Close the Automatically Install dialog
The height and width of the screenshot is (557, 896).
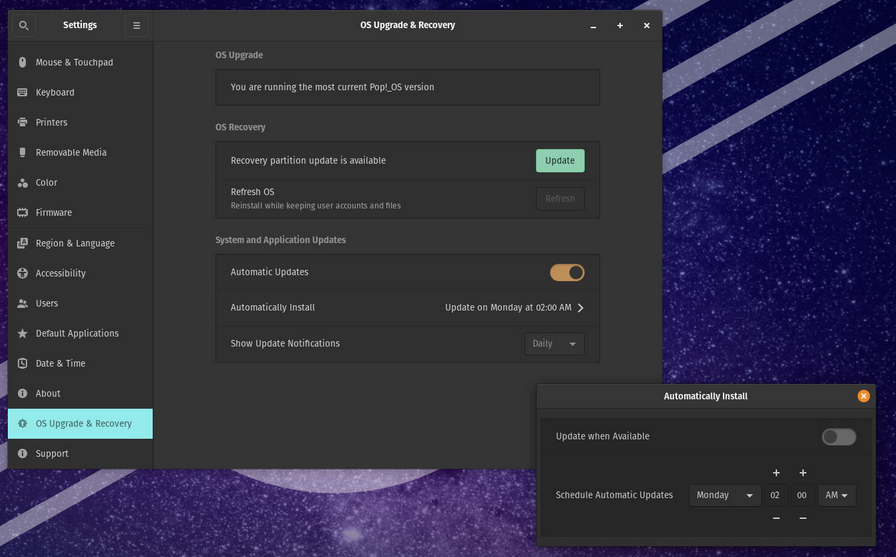pyautogui.click(x=863, y=396)
